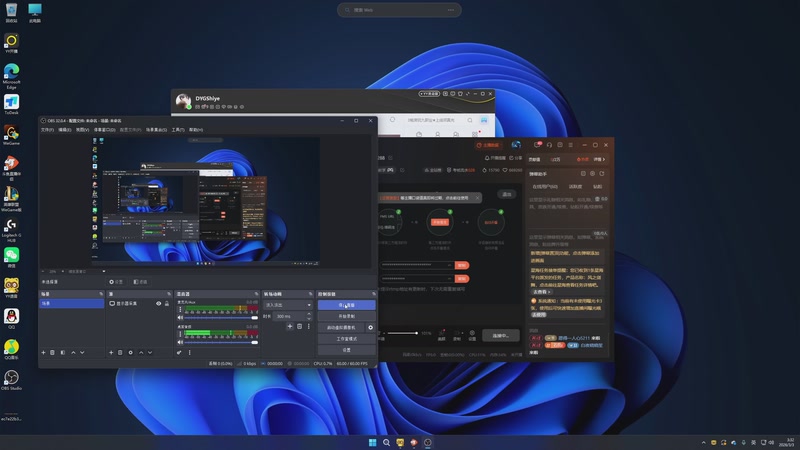Open the headset support icon in the streaming assistant title bar
Viewport: 800px width, 450px height.
coord(549,145)
